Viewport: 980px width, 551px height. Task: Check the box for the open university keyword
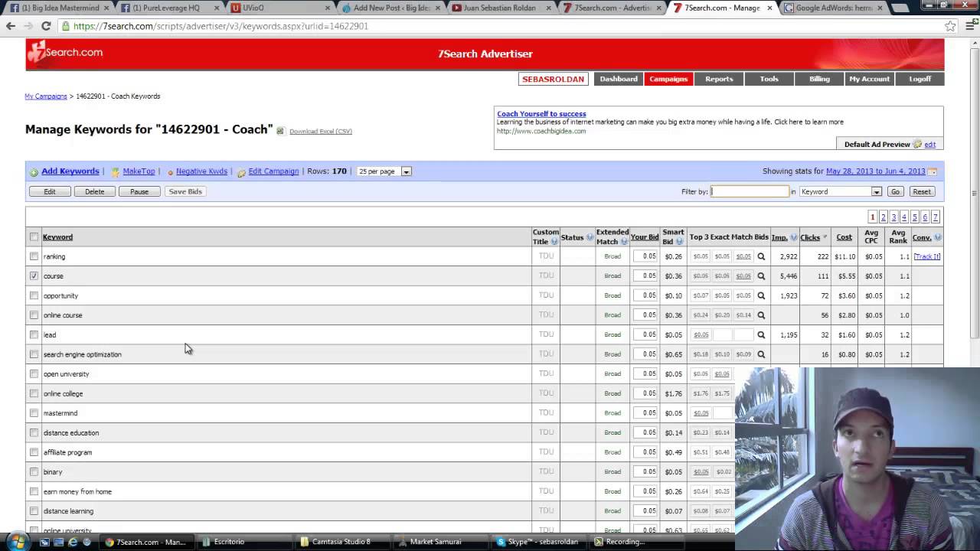(34, 373)
